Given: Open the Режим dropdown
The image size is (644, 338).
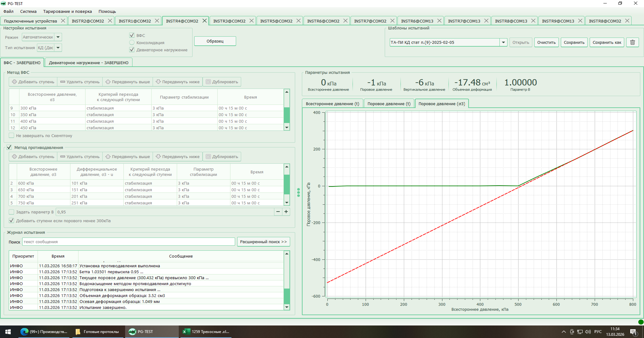Looking at the screenshot, I should [58, 37].
